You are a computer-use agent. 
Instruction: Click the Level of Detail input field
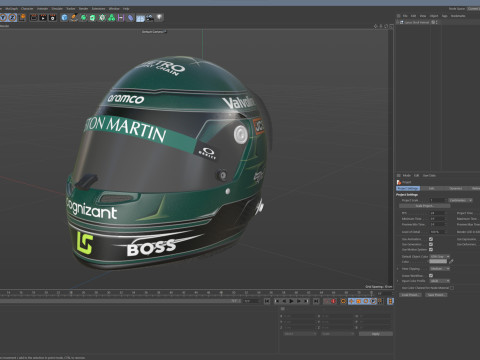click(437, 232)
